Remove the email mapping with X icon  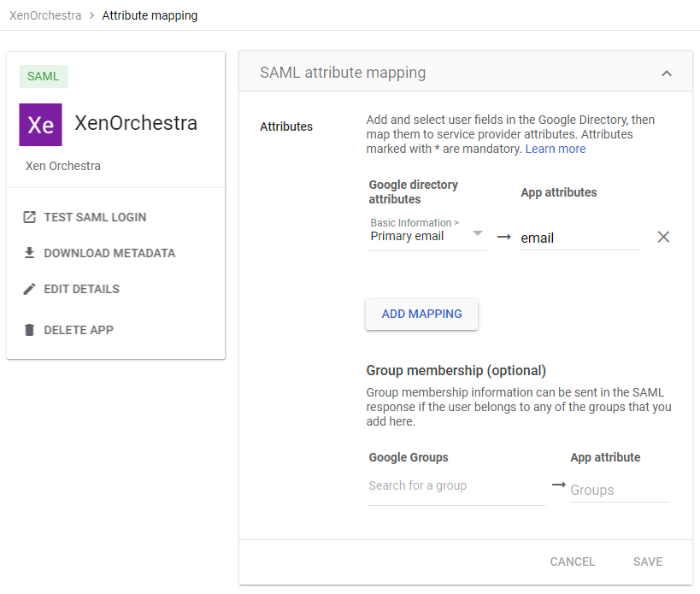663,237
